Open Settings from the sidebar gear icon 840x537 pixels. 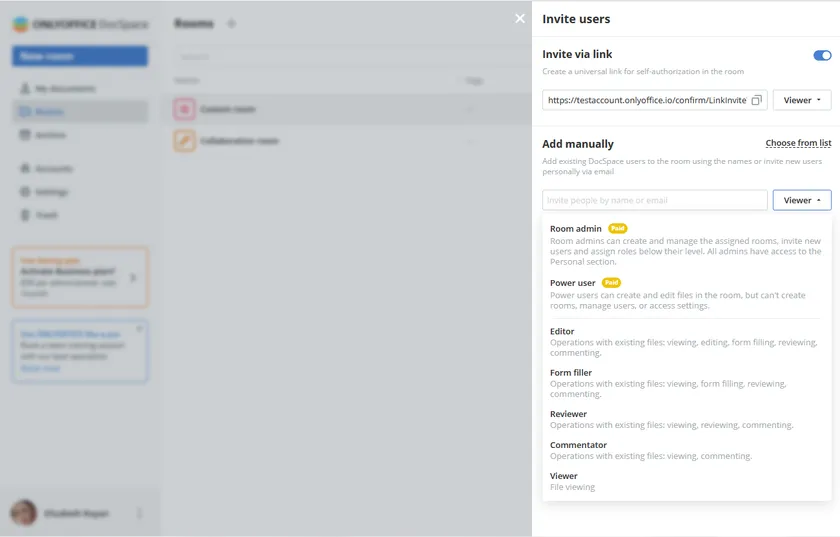point(25,192)
